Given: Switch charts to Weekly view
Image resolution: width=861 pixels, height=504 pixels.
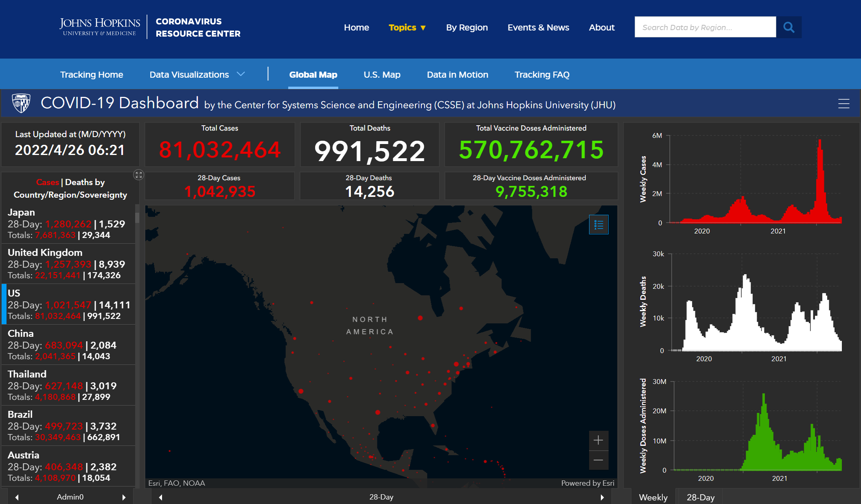Looking at the screenshot, I should 653,497.
